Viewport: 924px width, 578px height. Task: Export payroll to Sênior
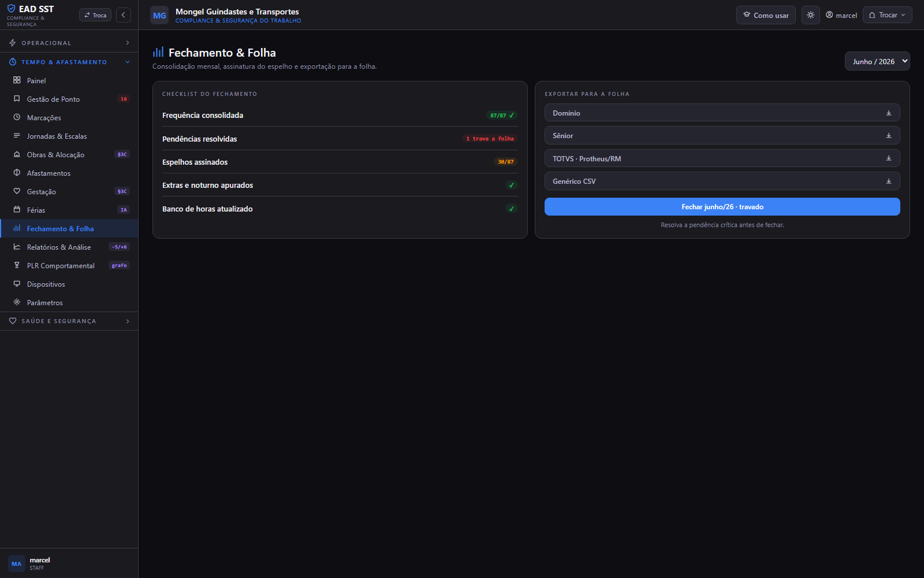[x=722, y=135]
